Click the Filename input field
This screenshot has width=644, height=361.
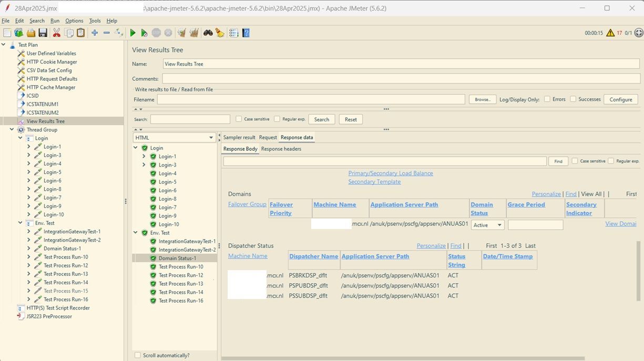311,99
